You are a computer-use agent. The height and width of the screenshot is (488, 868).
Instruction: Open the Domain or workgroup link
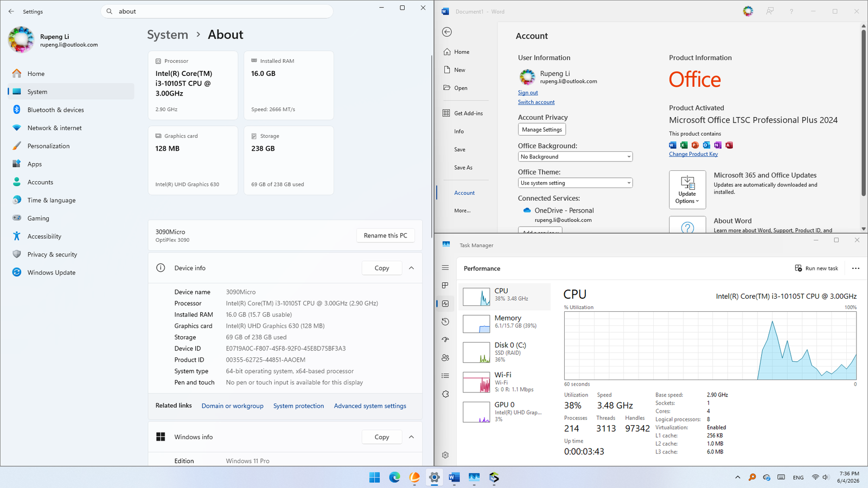[232, 406]
